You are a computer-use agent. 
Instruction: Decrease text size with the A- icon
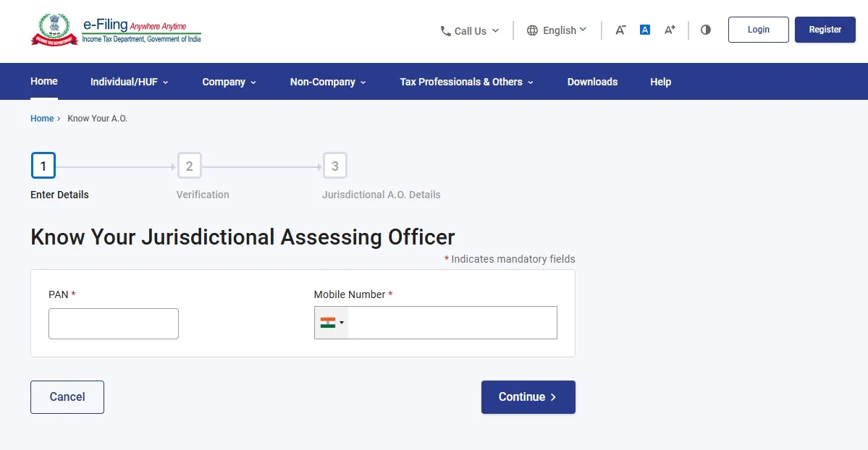tap(620, 30)
